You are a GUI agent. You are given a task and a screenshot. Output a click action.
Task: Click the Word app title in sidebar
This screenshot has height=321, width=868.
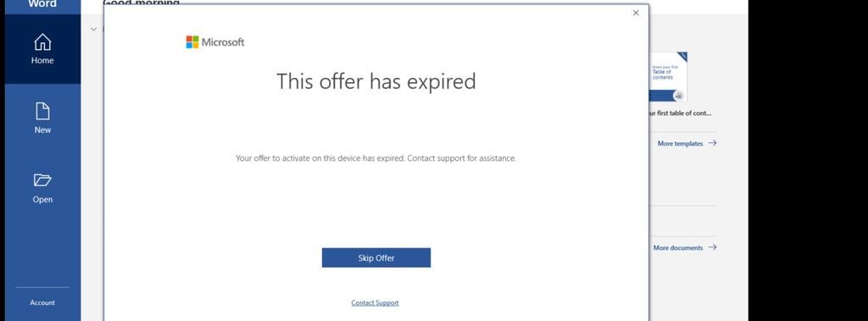click(x=42, y=4)
